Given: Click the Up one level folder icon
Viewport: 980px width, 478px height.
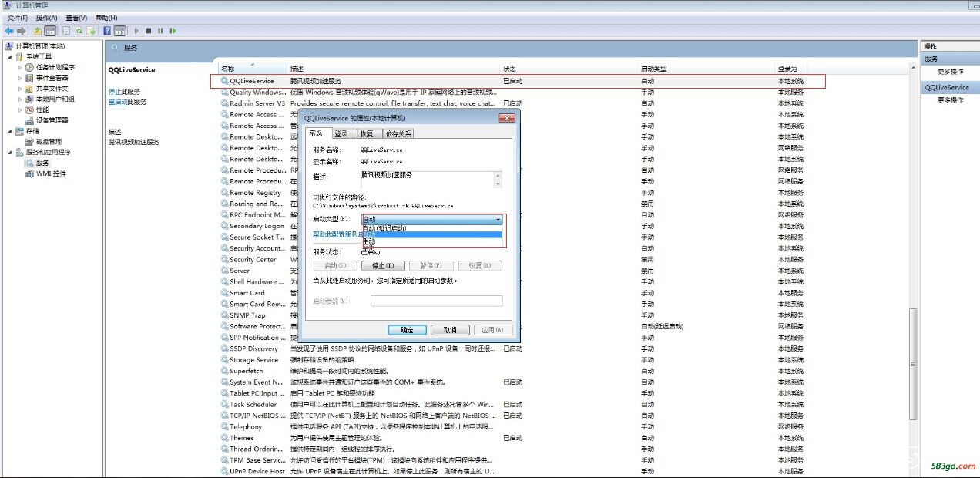Looking at the screenshot, I should tap(38, 31).
